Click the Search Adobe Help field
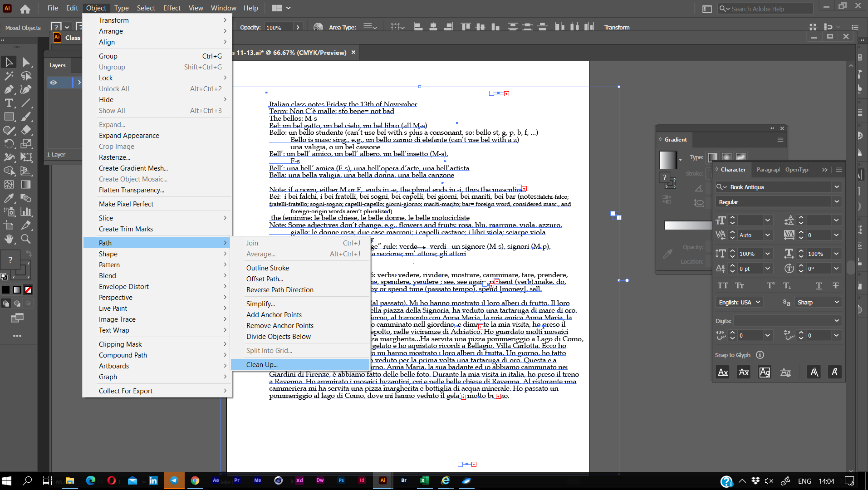The height and width of the screenshot is (490, 868). point(767,8)
